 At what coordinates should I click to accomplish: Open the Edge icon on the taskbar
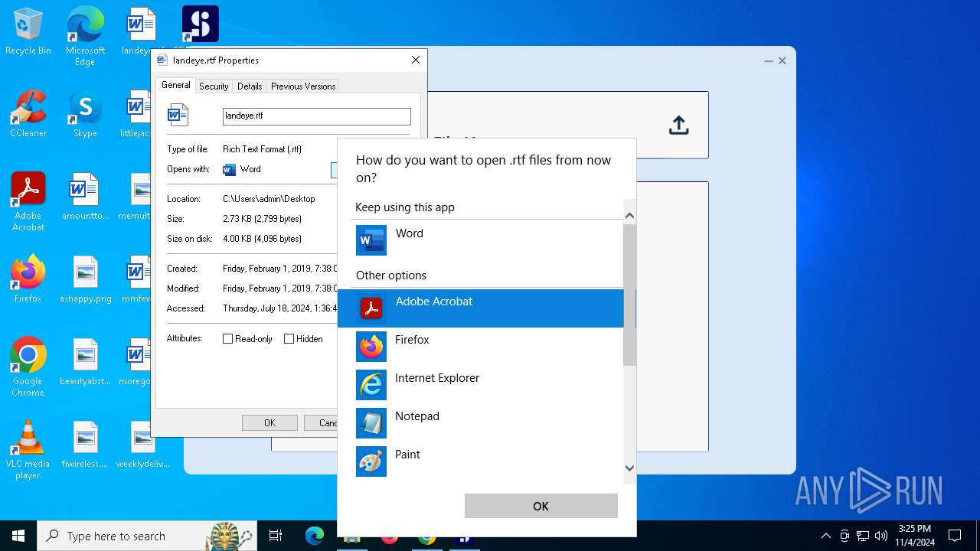click(x=315, y=536)
